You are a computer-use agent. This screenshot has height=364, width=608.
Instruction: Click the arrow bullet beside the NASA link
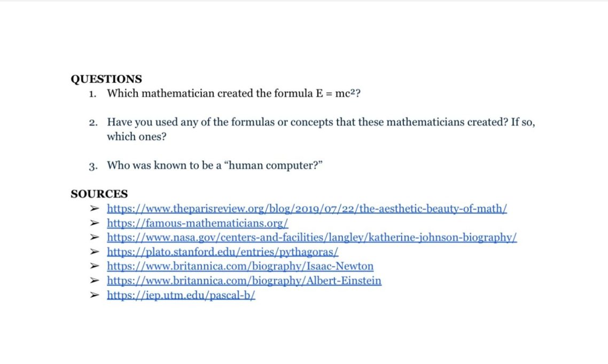[x=95, y=238]
